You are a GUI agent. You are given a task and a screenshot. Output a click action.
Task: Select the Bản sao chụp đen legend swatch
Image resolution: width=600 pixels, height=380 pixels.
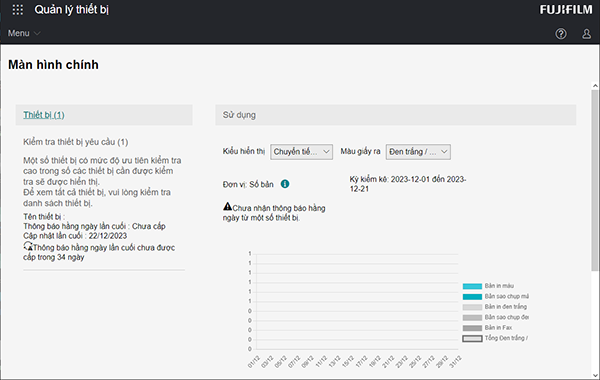pos(472,318)
